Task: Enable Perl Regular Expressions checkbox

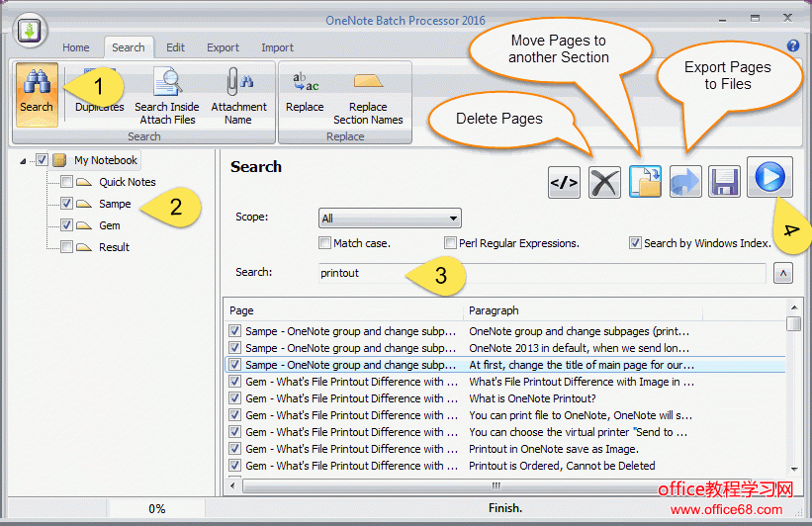Action: 450,243
